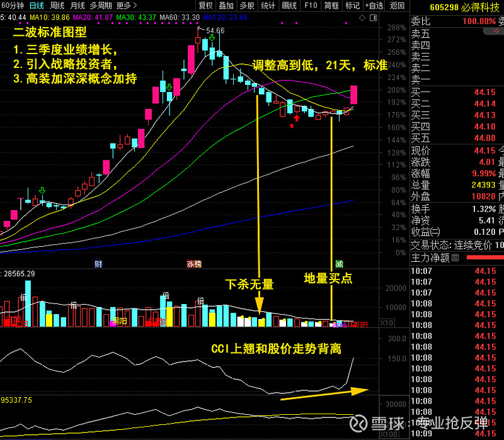The image size is (504, 440).
Task: Select the MA60: 33.30 indicator label
Action: tap(180, 18)
